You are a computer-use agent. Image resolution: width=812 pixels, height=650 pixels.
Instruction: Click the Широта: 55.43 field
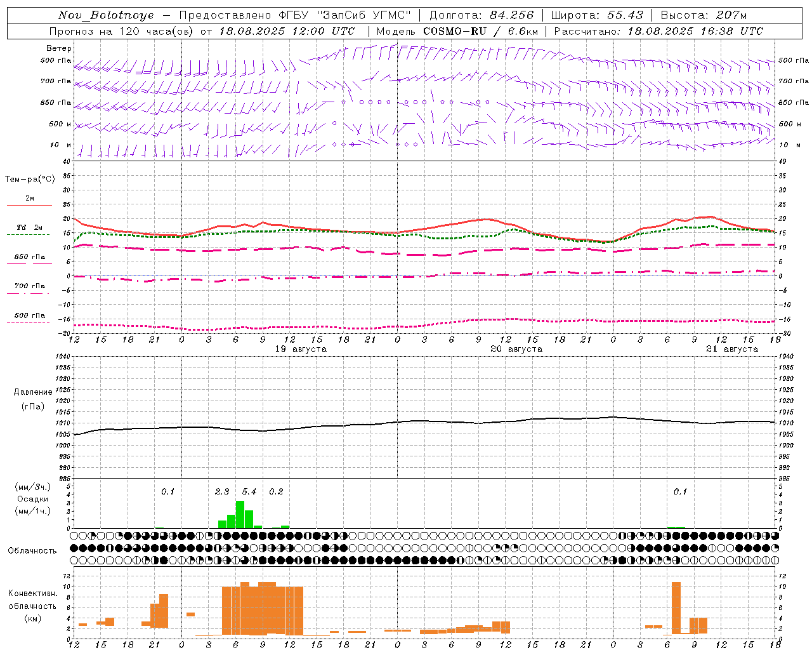tap(597, 15)
